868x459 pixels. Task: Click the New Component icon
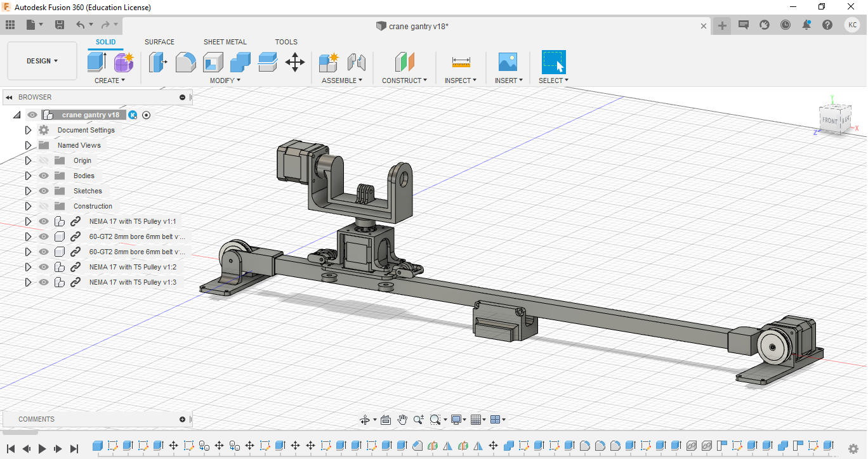click(x=329, y=62)
